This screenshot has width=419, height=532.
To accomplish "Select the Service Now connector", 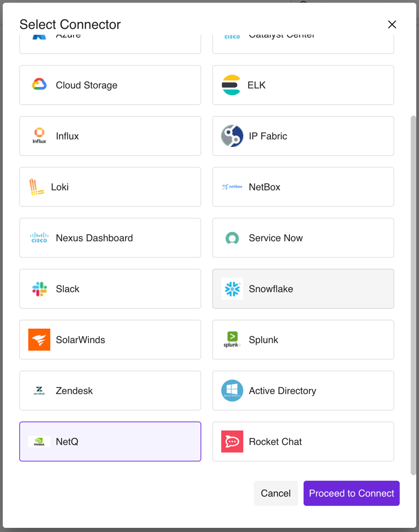I will (303, 238).
